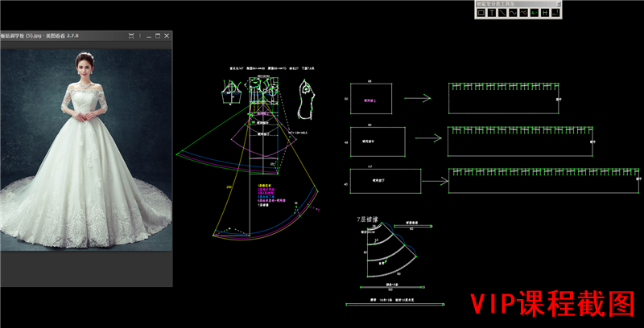644x328 pixels.
Task: Select the wavy curve tool
Action: pos(513,13)
